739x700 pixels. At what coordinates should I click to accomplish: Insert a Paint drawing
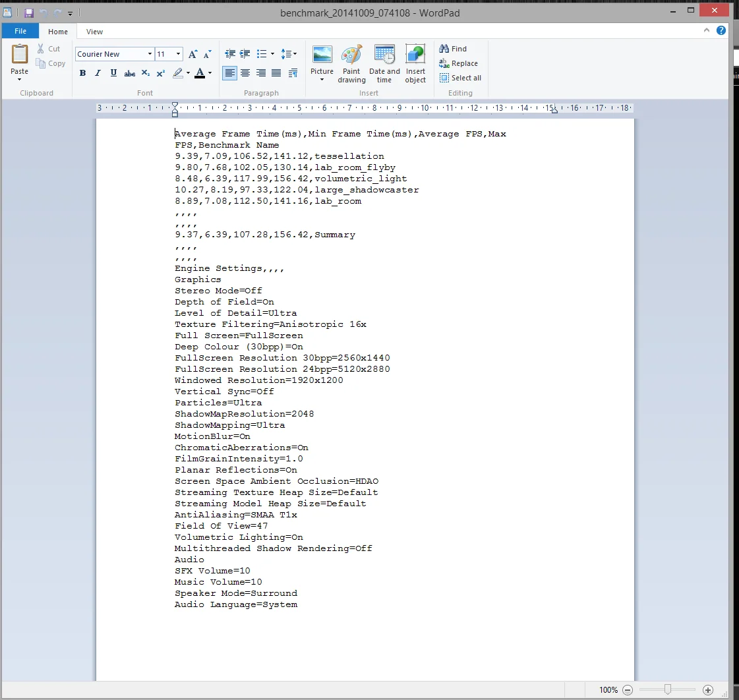[x=351, y=64]
